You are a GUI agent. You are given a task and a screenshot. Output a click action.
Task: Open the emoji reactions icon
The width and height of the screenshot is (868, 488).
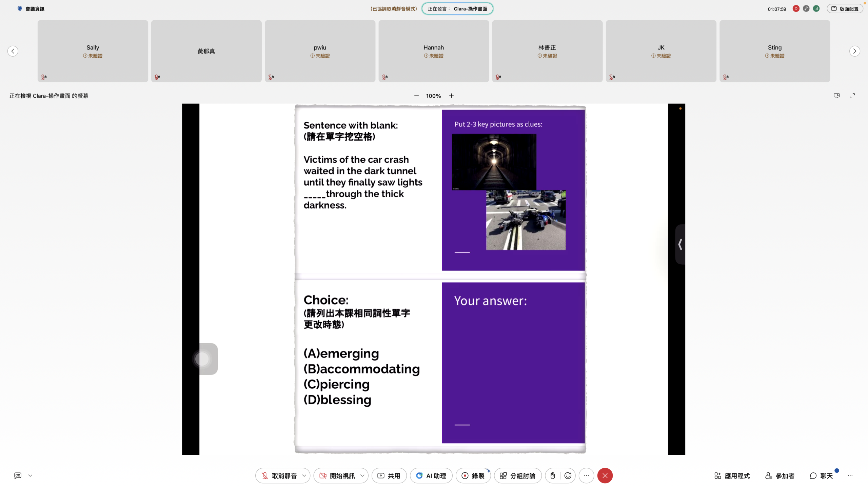tap(568, 476)
